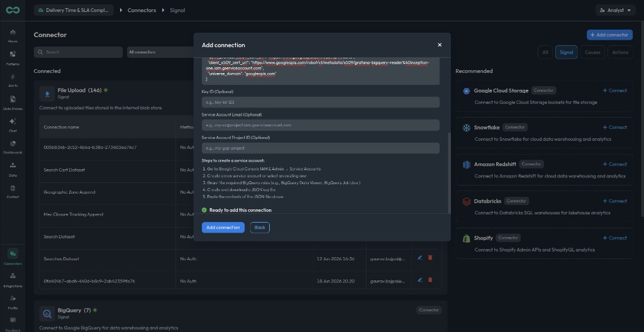Click the connector Search box
Screen dimensions: 644x332
[x=78, y=52]
